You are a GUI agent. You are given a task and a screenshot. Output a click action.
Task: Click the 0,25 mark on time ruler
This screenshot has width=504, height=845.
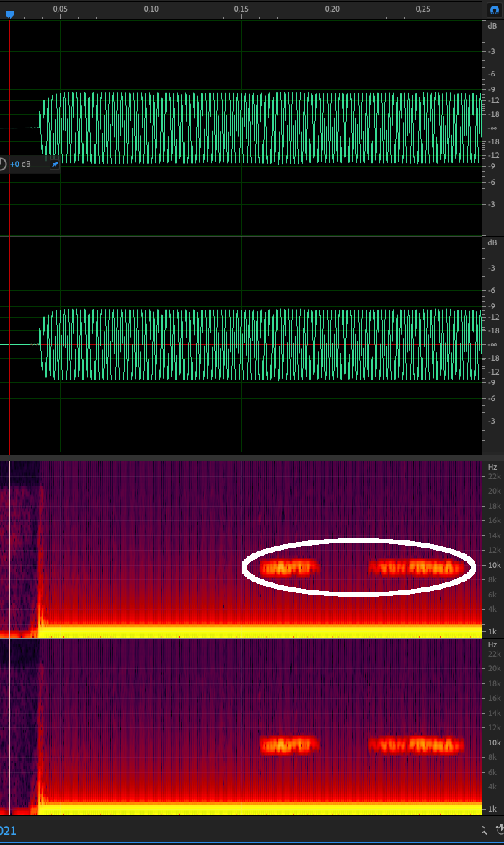coord(423,9)
